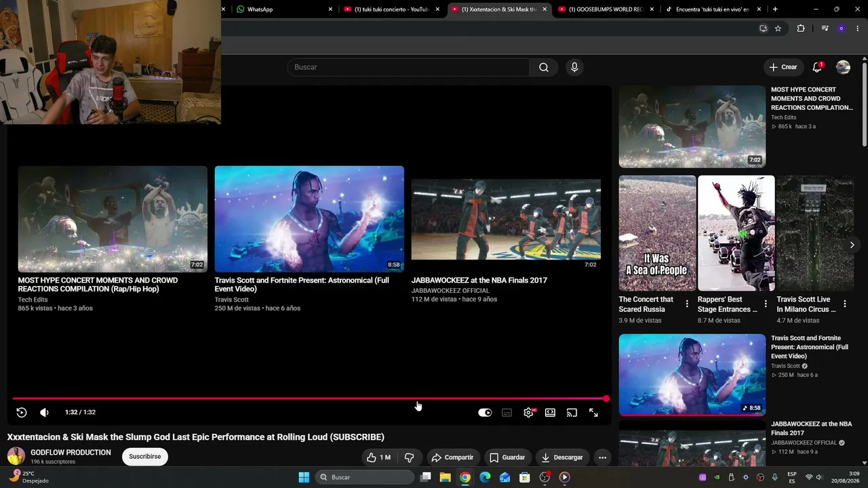This screenshot has width=868, height=488.
Task: Click the red video progress bar
Action: tap(309, 399)
